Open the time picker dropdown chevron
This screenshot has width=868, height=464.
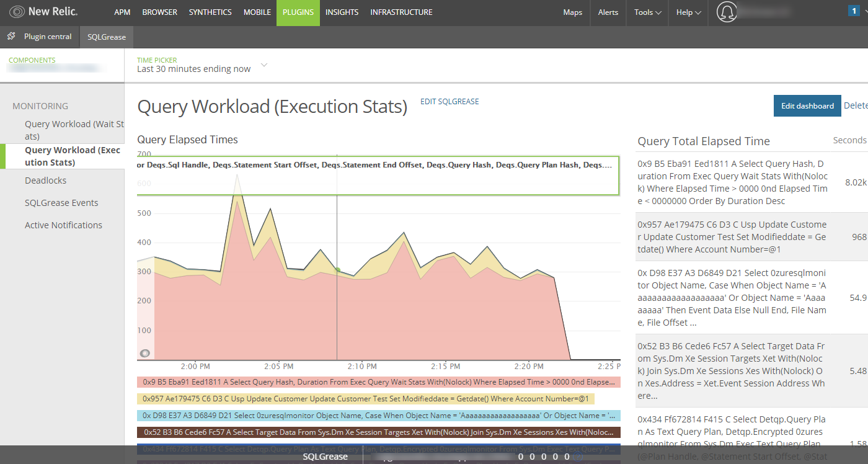click(x=264, y=65)
